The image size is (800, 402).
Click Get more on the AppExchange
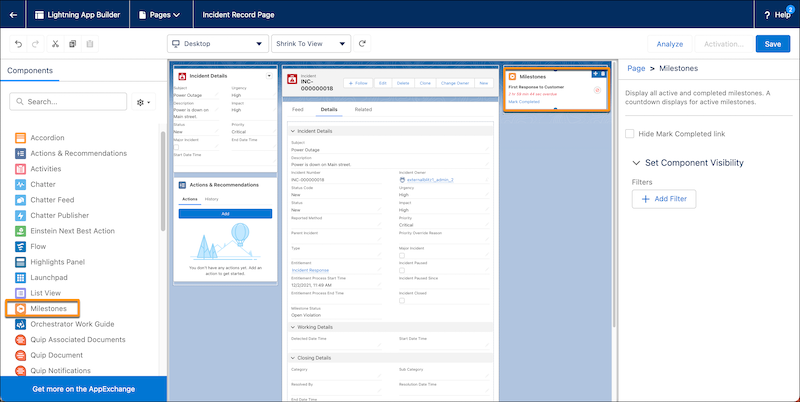click(x=84, y=389)
